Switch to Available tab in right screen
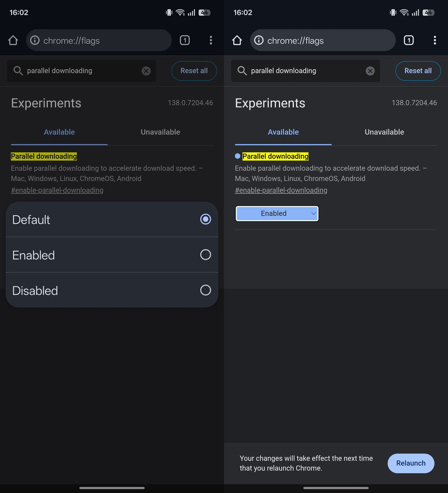The width and height of the screenshot is (448, 493). tap(283, 132)
